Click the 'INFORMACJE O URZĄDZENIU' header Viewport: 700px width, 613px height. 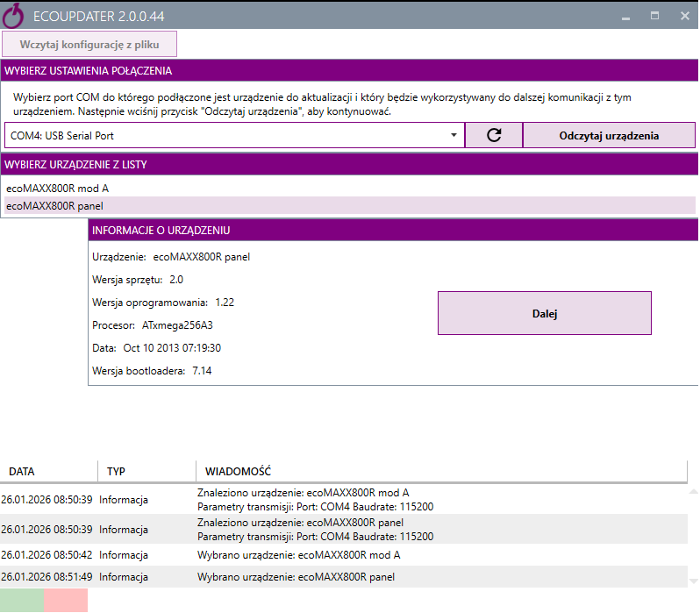point(393,230)
